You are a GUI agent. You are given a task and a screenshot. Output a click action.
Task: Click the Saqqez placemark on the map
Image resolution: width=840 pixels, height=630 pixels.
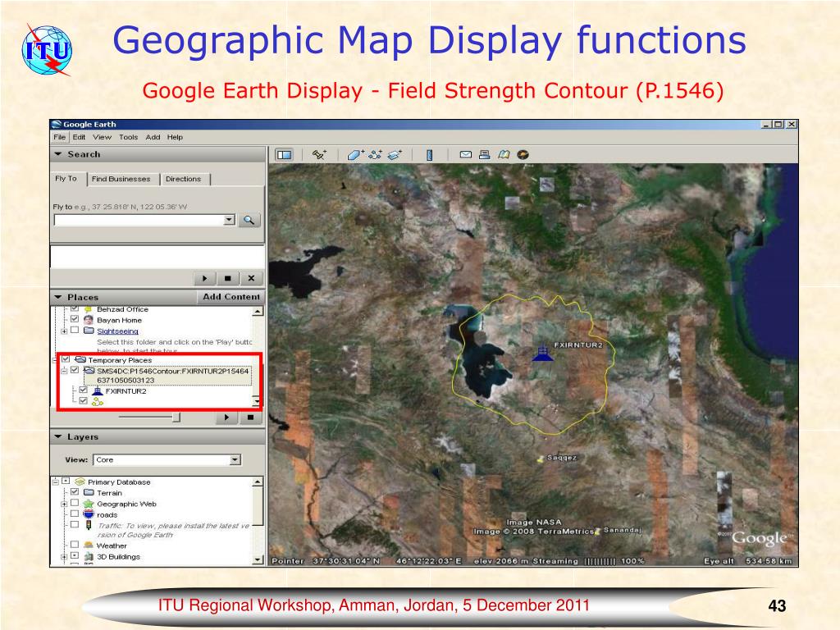coord(541,459)
